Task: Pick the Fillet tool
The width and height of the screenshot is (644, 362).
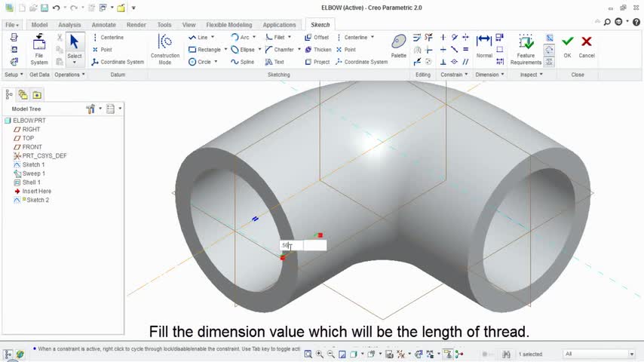Action: pyautogui.click(x=275, y=38)
